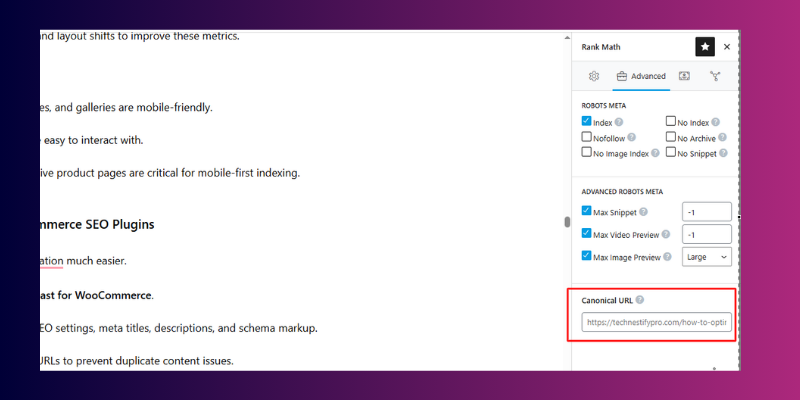Switch to the Advanced tab
Image resolution: width=800 pixels, height=400 pixels.
[640, 76]
